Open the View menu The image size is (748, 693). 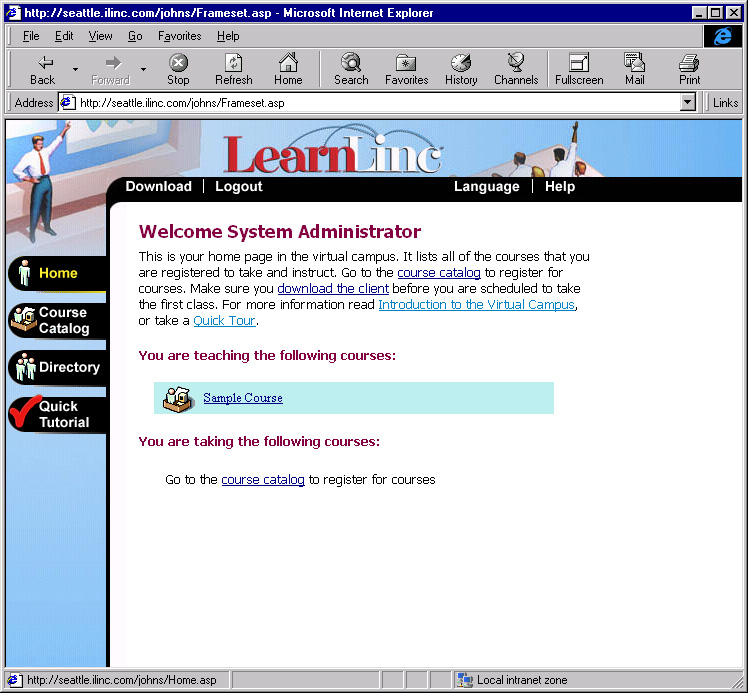[100, 36]
